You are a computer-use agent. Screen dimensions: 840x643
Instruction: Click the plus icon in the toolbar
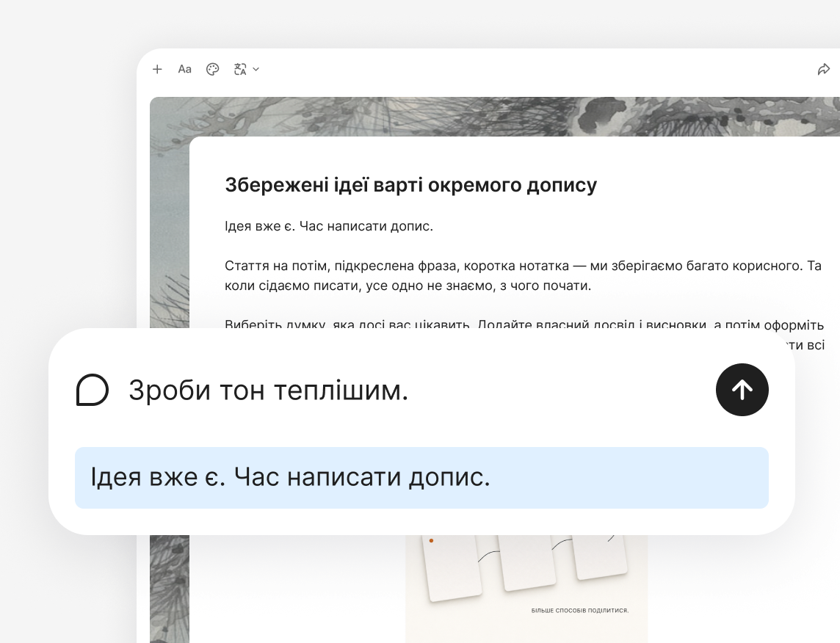(157, 69)
